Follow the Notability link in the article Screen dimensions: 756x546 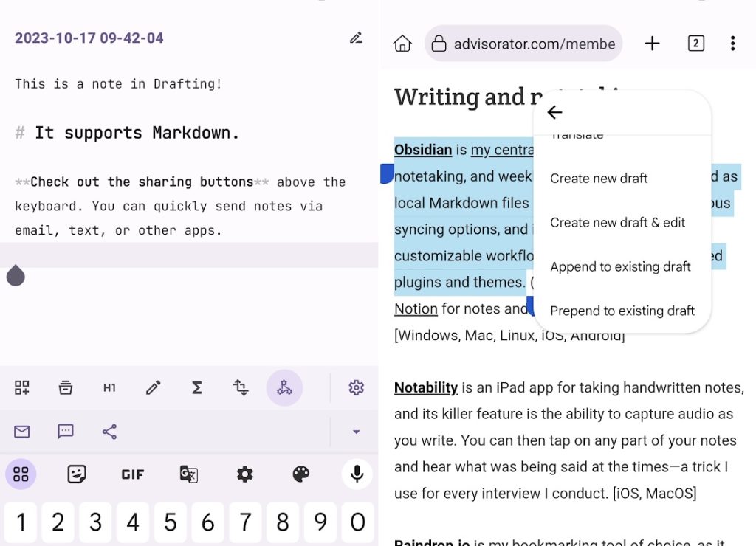click(x=426, y=387)
